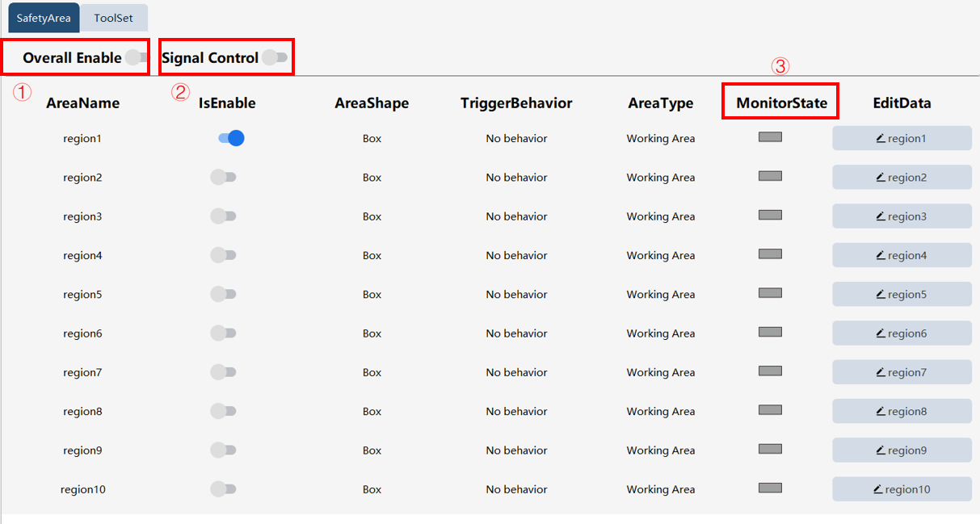Switch to the ToolSet tab
Viewport: 980px width, 524px height.
(x=113, y=18)
